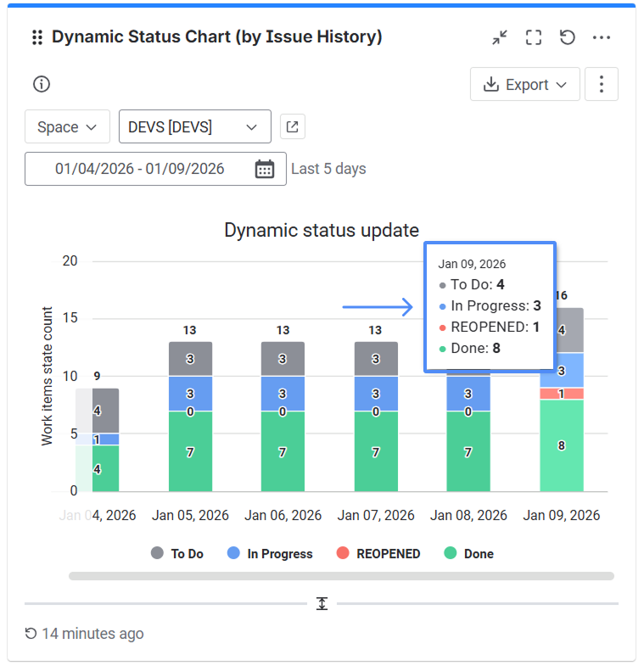Open DEVS space in a new window
Screen dimensions: 644x666
(x=292, y=127)
